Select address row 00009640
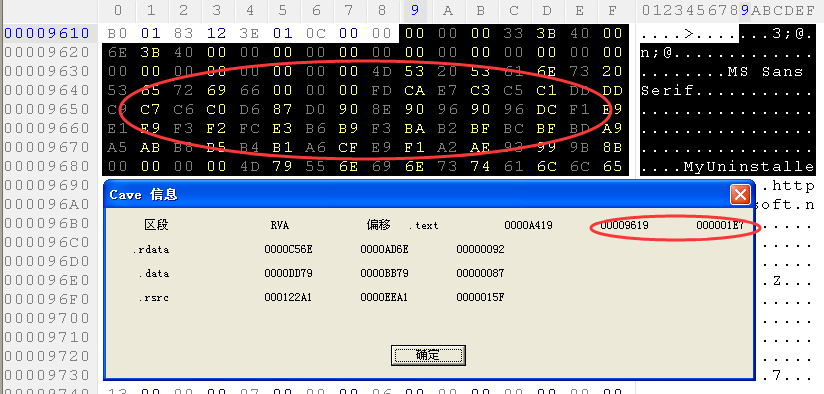 (x=47, y=90)
